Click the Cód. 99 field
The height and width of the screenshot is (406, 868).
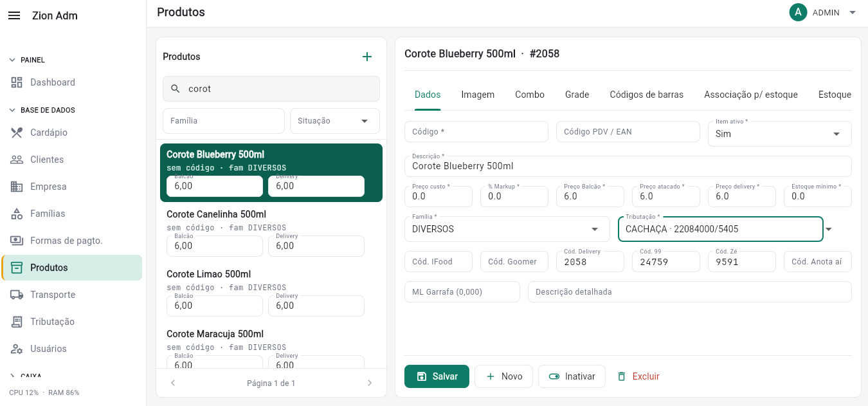coord(666,262)
